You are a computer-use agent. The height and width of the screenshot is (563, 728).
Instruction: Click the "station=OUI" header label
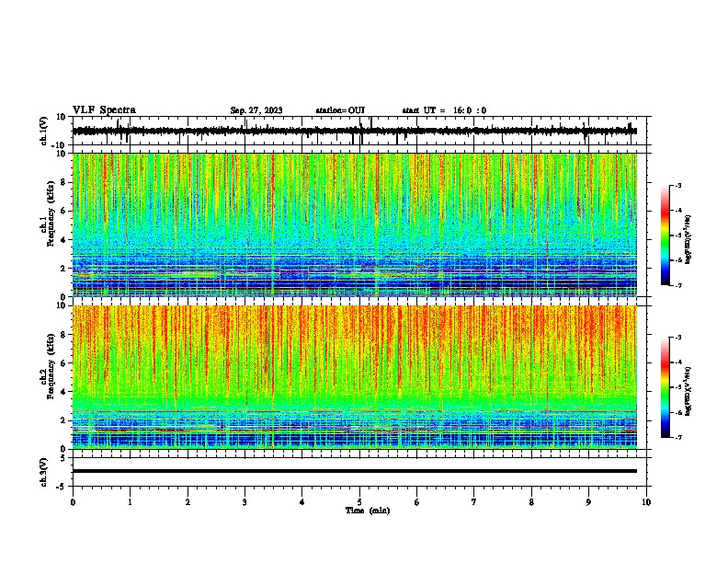click(340, 110)
